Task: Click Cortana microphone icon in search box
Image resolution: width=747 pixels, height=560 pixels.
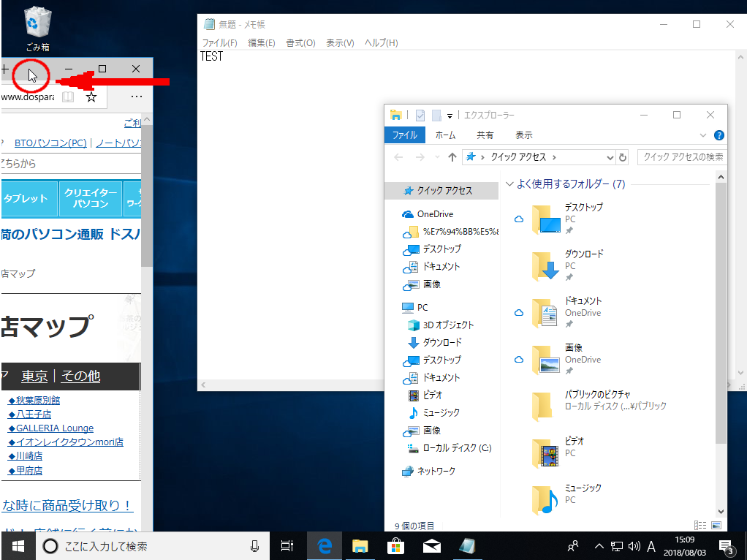Action: point(255,546)
